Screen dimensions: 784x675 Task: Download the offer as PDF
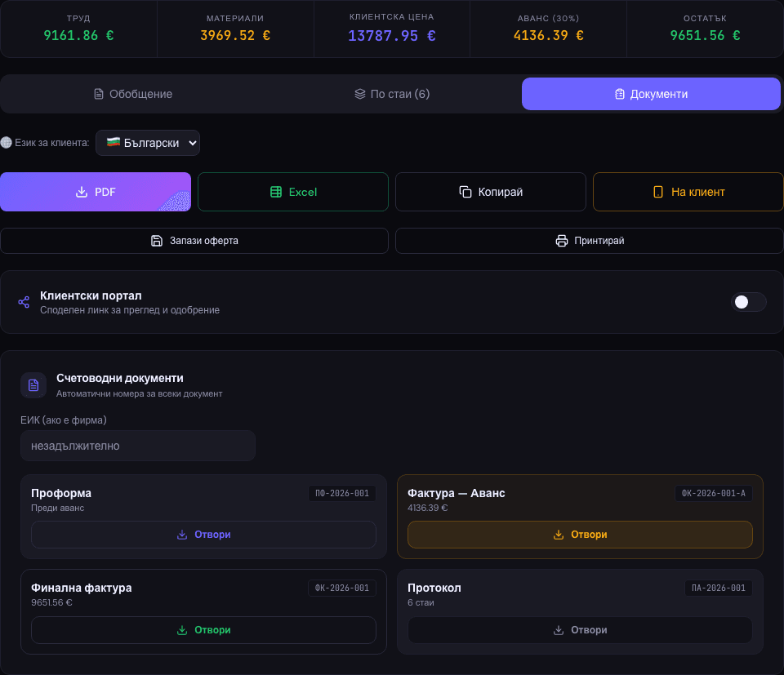coord(96,192)
